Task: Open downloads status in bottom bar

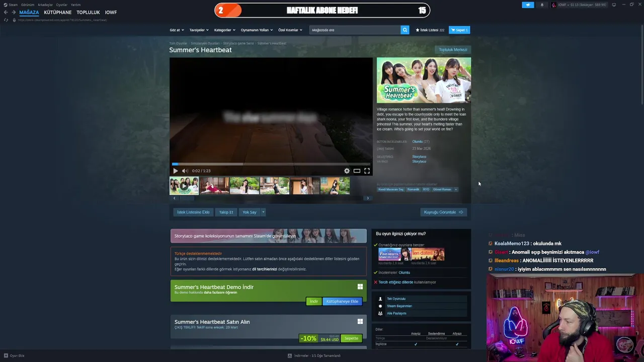Action: point(314,355)
